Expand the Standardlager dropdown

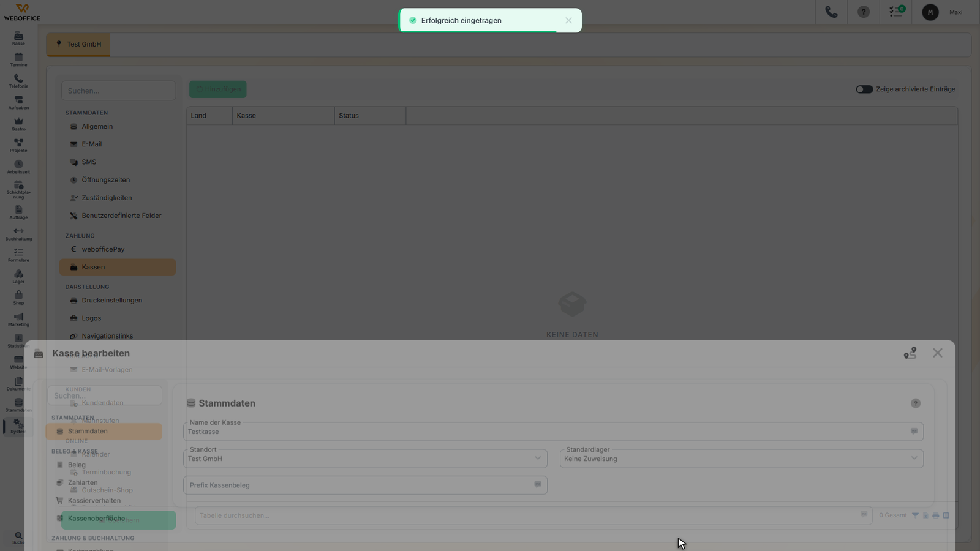coord(742,459)
